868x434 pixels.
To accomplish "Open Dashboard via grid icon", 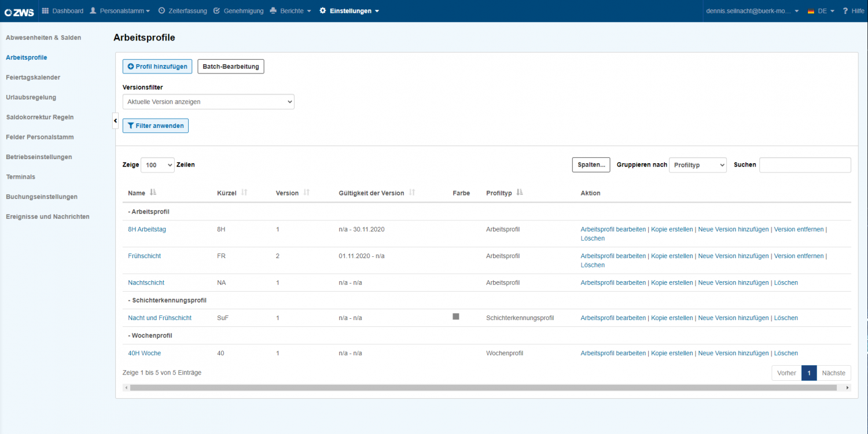I will (x=45, y=11).
